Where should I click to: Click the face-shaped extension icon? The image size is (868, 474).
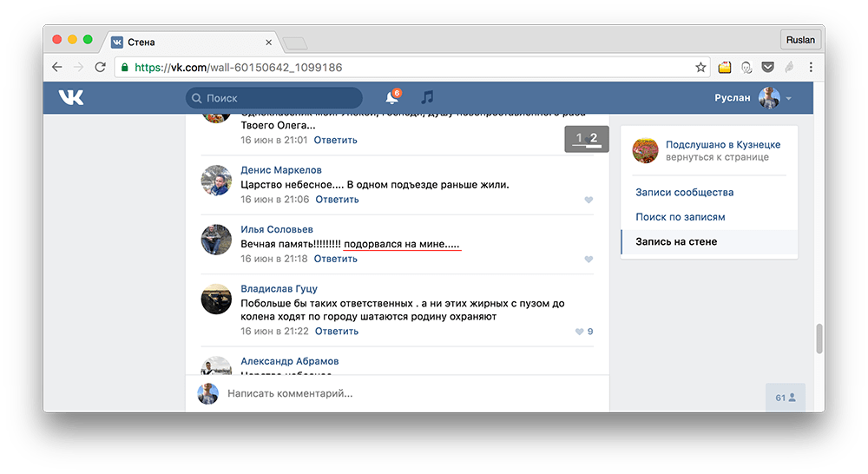(746, 68)
